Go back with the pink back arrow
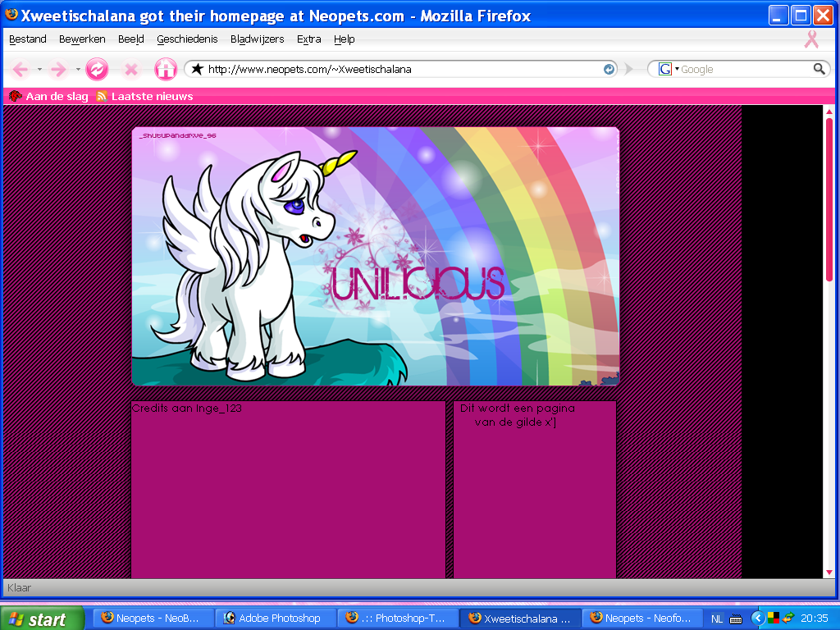Viewport: 840px width, 630px height. click(x=21, y=69)
